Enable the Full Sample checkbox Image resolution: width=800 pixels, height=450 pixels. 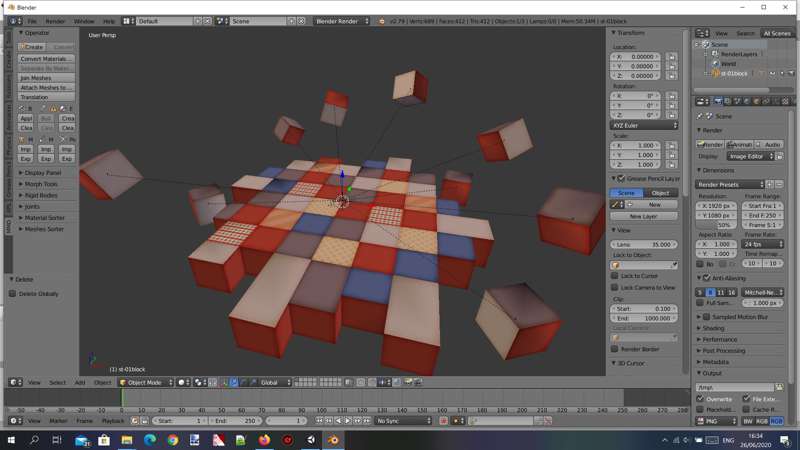[x=700, y=303]
